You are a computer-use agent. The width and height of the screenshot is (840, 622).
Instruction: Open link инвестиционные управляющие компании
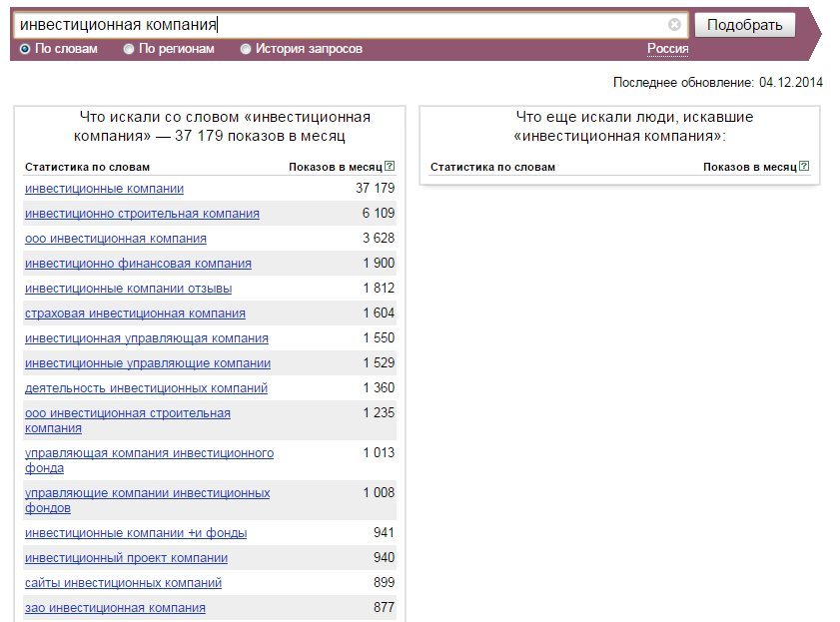148,363
